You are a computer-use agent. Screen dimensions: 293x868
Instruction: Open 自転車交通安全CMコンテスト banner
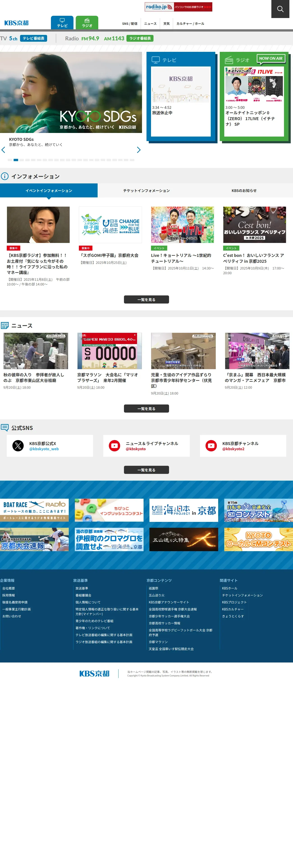[259, 510]
